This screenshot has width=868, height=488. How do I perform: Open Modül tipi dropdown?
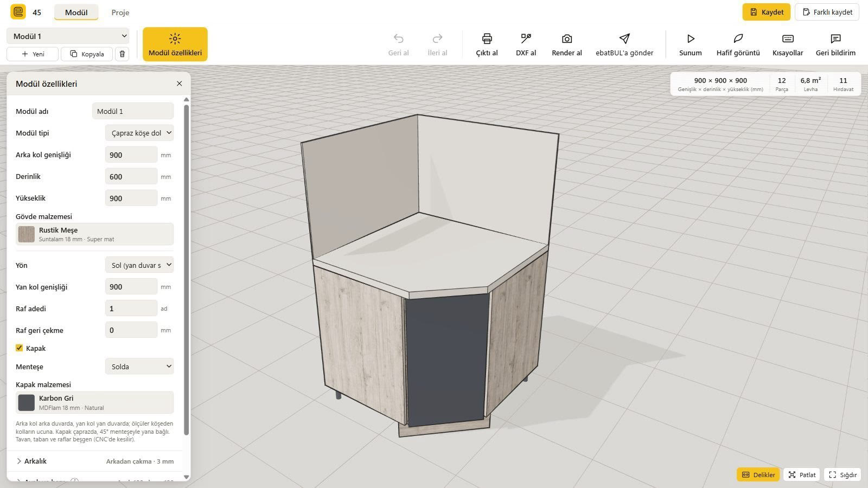point(139,133)
